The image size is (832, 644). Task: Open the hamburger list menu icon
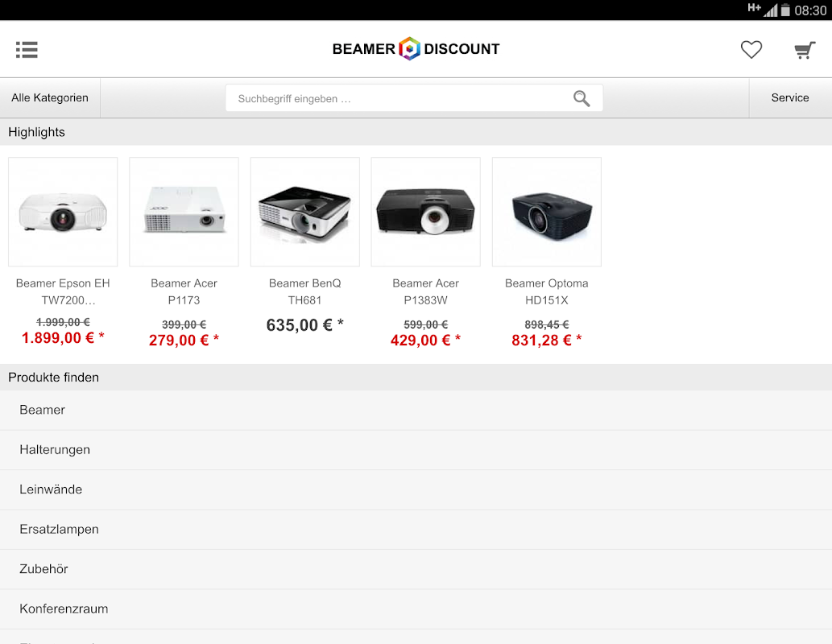[27, 49]
